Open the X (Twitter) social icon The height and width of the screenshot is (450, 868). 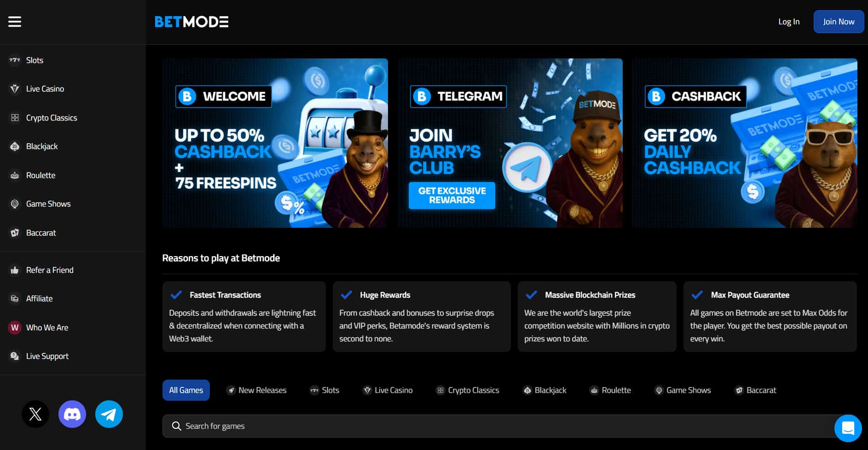click(x=35, y=414)
